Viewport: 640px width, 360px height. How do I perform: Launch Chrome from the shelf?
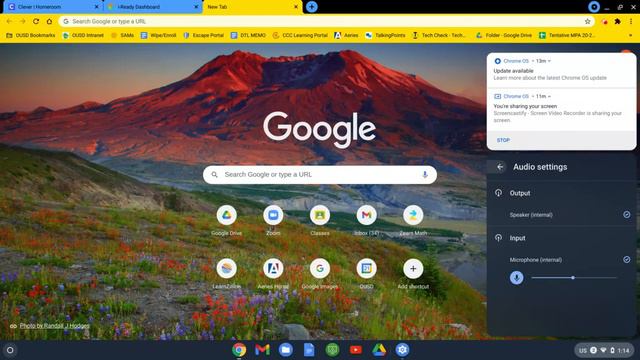[239, 350]
